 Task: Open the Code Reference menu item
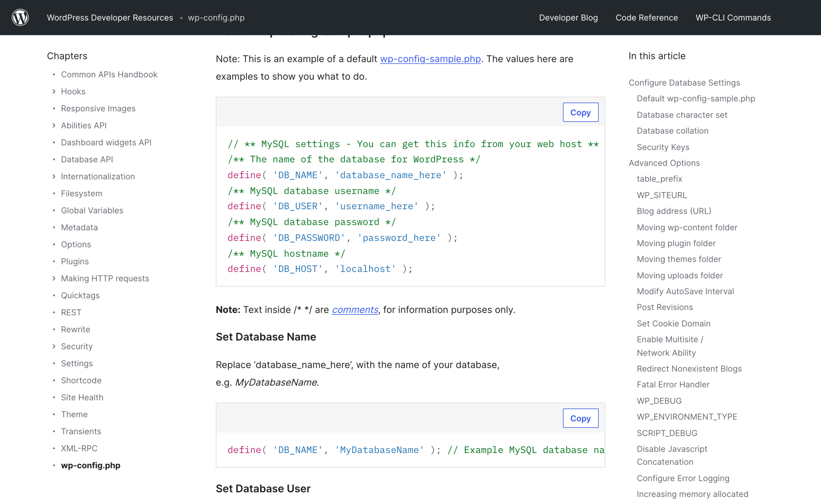(647, 18)
